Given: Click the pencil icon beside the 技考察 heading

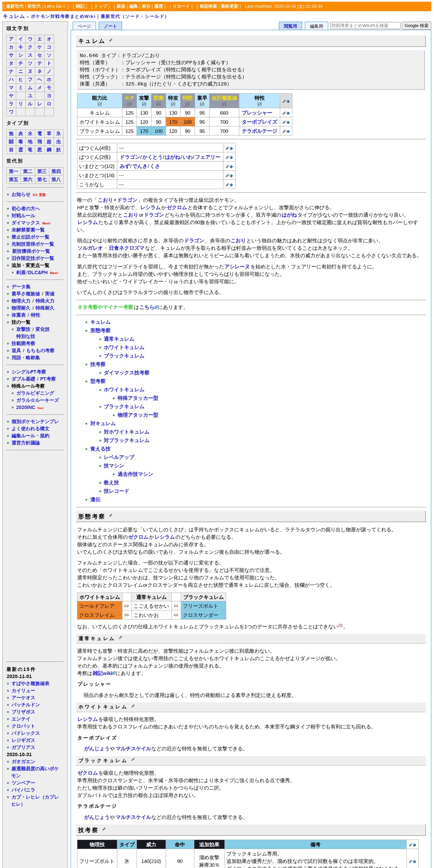Looking at the screenshot, I should tap(104, 829).
